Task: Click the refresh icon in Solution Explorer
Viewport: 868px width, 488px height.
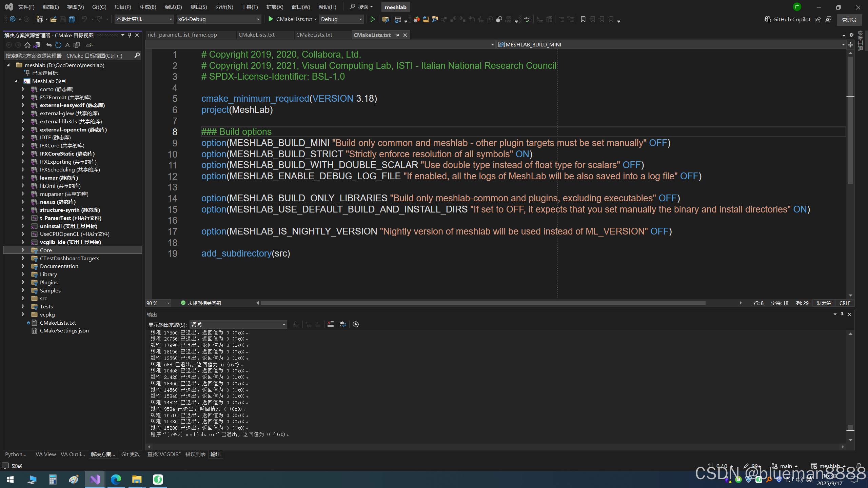Action: coord(58,45)
